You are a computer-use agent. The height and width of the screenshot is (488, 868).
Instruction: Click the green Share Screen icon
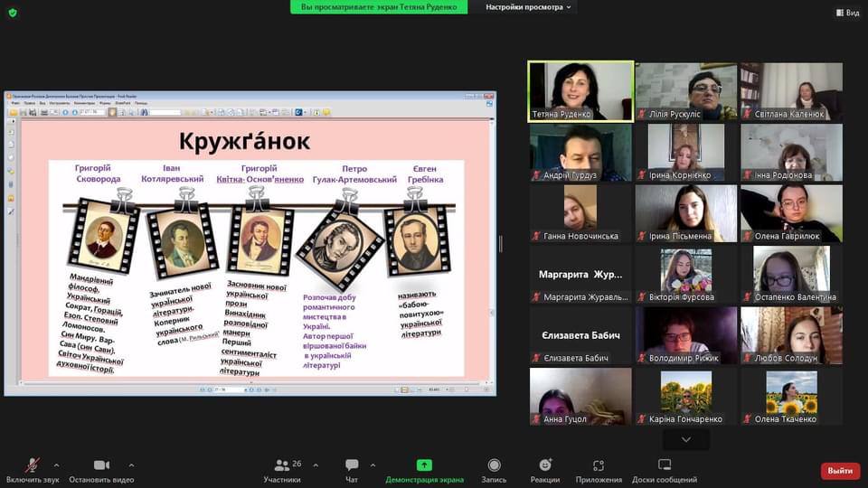pyautogui.click(x=424, y=465)
